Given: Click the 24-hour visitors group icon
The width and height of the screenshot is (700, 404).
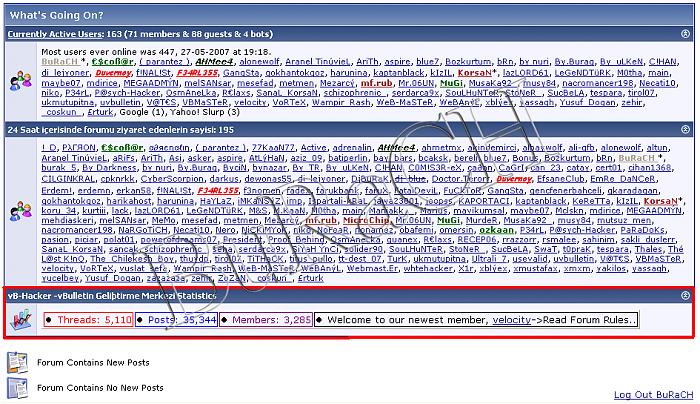Looking at the screenshot, I should [x=20, y=210].
